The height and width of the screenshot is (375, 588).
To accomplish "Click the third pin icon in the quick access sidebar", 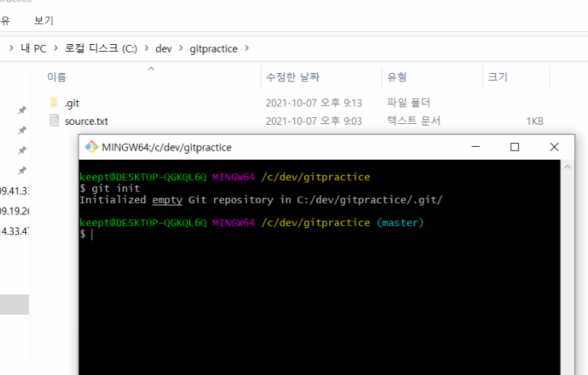I will pyautogui.click(x=22, y=151).
